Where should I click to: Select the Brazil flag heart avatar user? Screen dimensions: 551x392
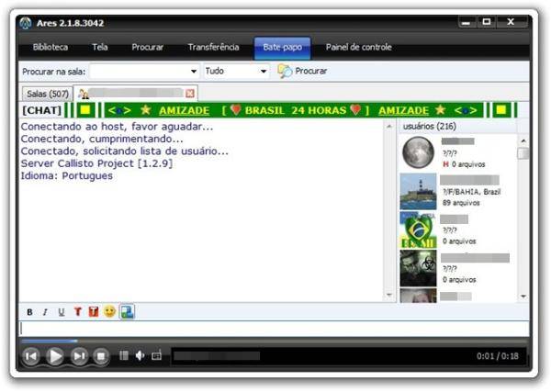[x=418, y=230]
